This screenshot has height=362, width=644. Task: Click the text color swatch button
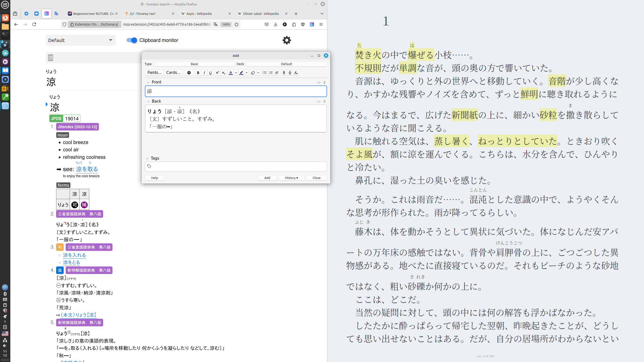[x=230, y=73]
